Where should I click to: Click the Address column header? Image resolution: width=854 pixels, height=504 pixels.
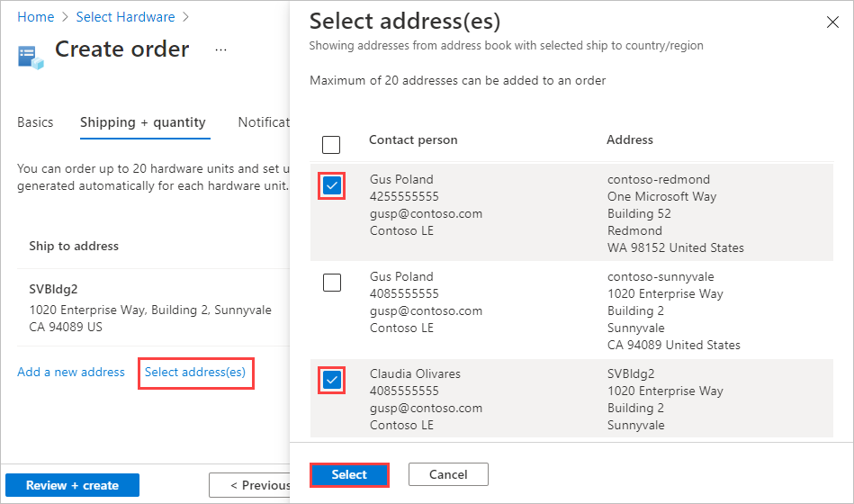click(630, 140)
